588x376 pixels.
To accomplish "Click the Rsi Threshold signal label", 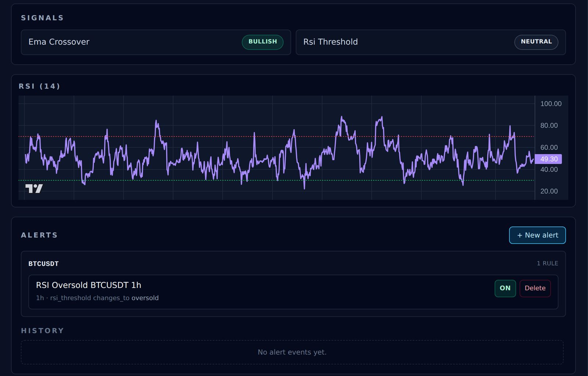I will pyautogui.click(x=330, y=42).
